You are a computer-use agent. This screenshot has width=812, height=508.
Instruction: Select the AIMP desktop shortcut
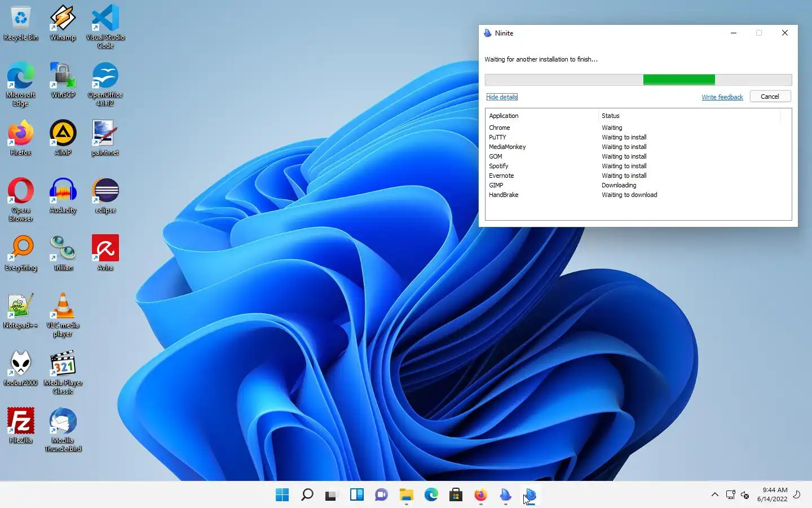click(x=63, y=138)
